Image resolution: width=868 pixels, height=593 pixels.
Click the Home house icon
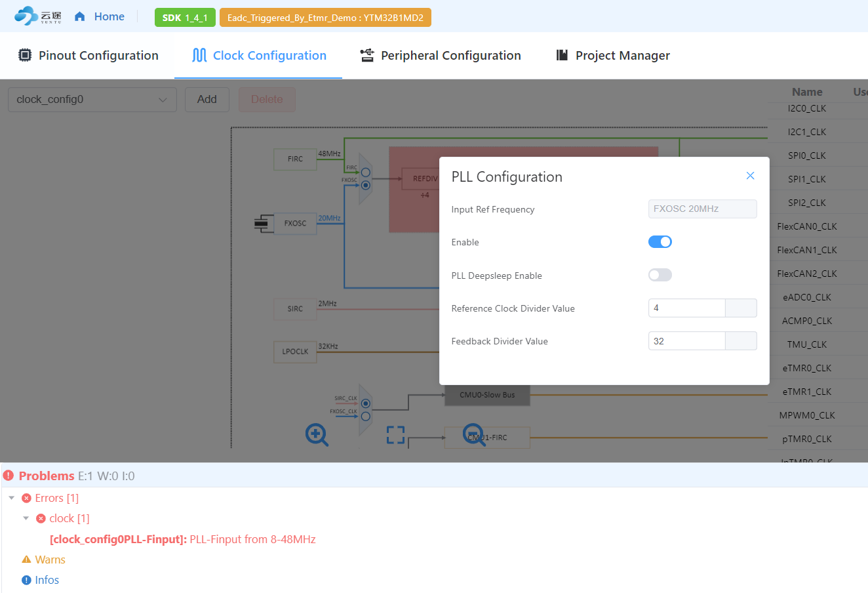(80, 16)
